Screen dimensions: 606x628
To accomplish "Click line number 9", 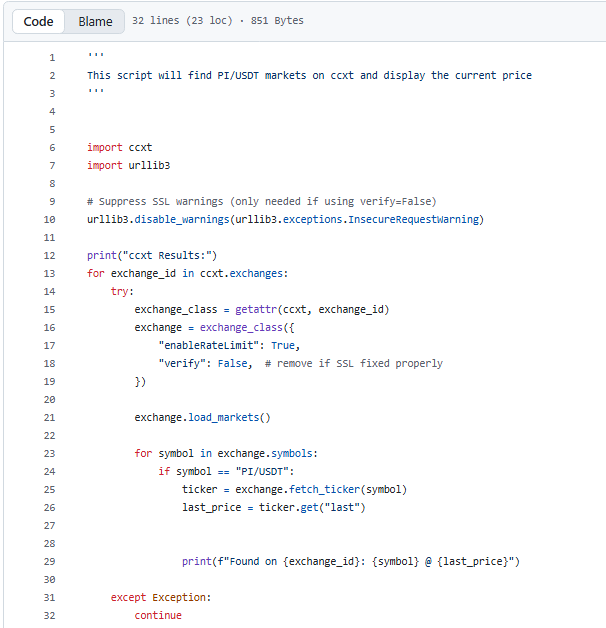I will pos(52,201).
